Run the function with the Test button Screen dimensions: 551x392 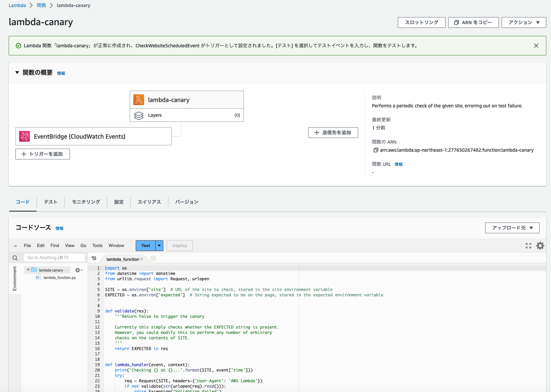point(145,246)
